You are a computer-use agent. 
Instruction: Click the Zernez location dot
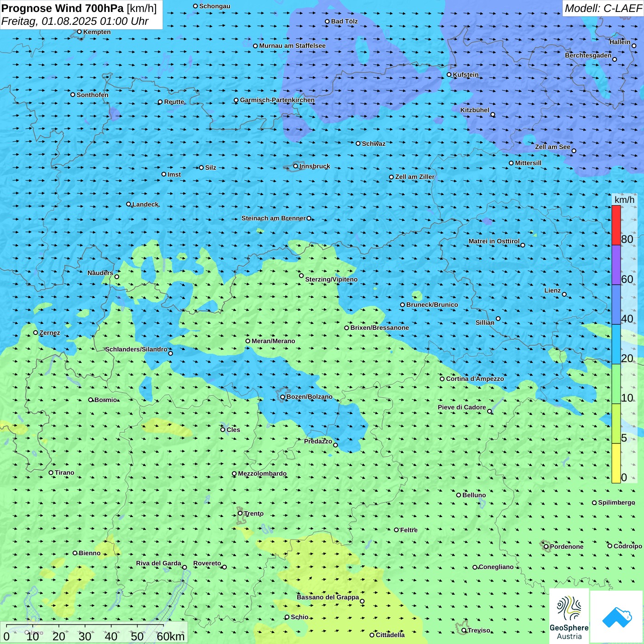(35, 333)
